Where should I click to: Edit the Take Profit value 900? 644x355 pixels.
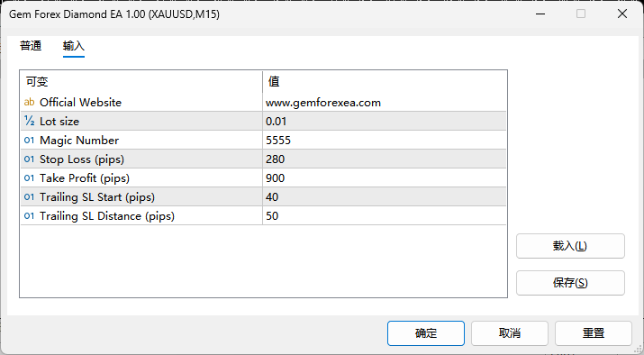(x=385, y=177)
